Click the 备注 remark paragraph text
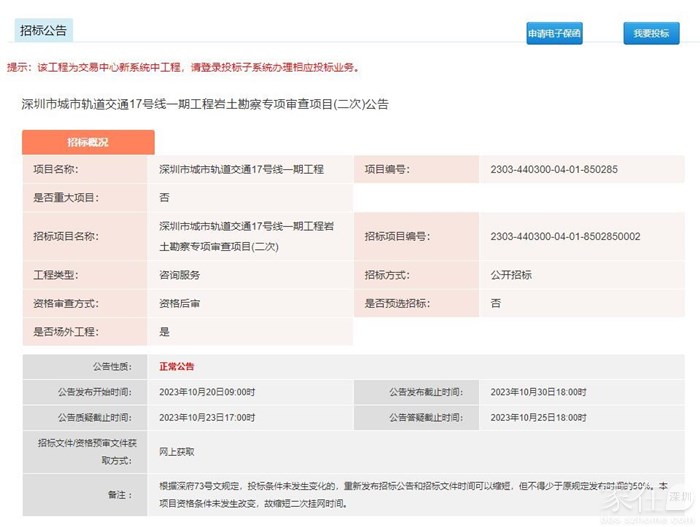Image resolution: width=700 pixels, height=527 pixels. 410,493
